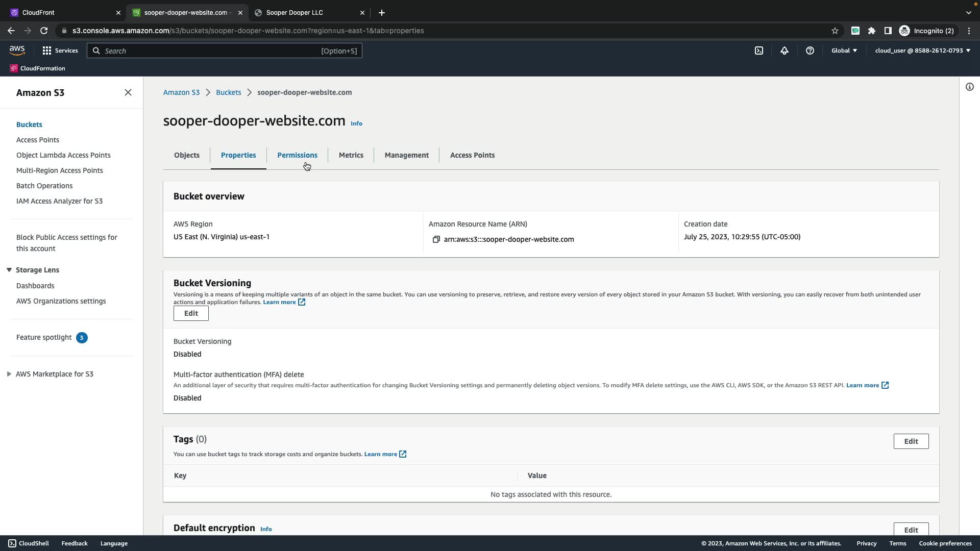This screenshot has height=551, width=980.
Task: Open the help question mark icon
Action: [810, 51]
